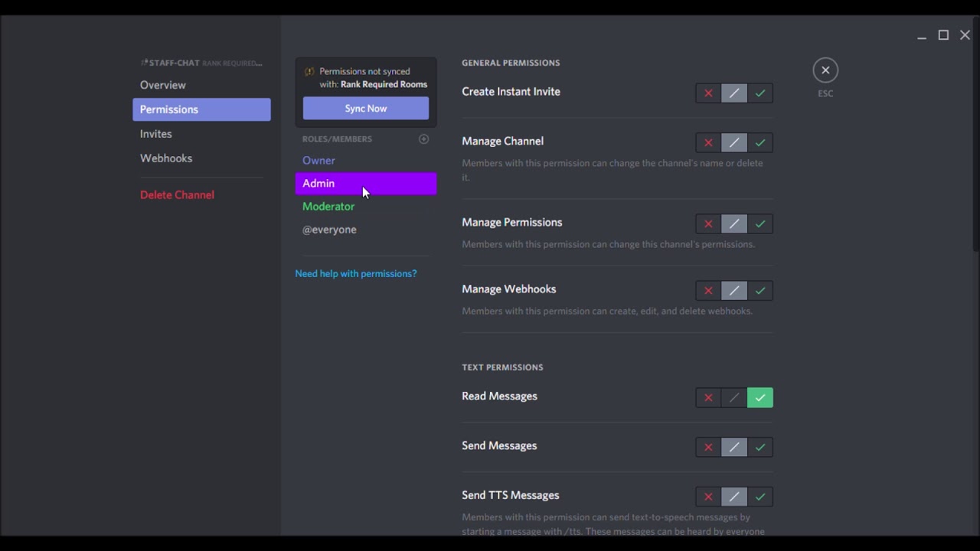Image resolution: width=980 pixels, height=551 pixels.
Task: Open Need help with permissions link
Action: [356, 274]
